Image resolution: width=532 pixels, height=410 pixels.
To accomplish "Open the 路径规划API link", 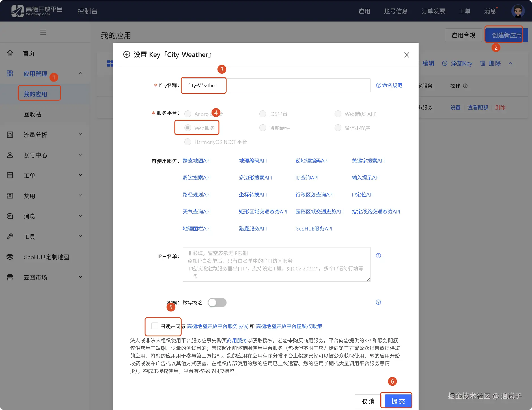I will pos(197,195).
